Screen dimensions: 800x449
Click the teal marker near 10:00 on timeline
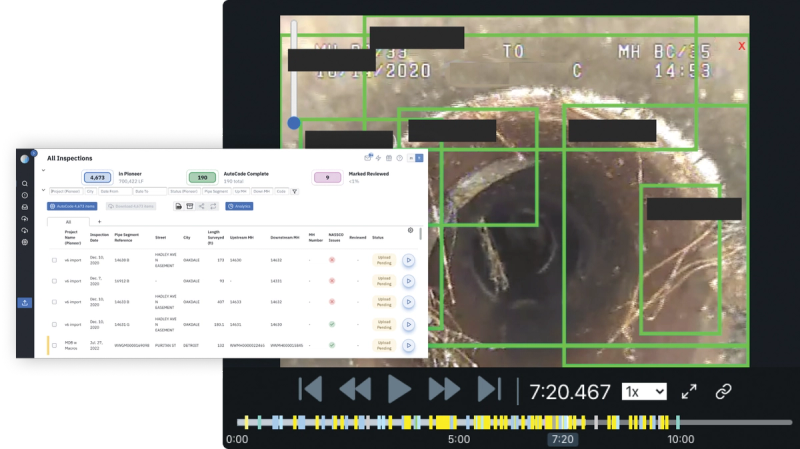click(x=678, y=422)
